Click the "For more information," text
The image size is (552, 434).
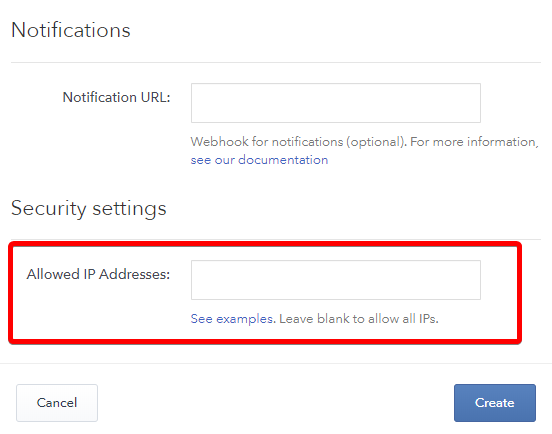474,142
